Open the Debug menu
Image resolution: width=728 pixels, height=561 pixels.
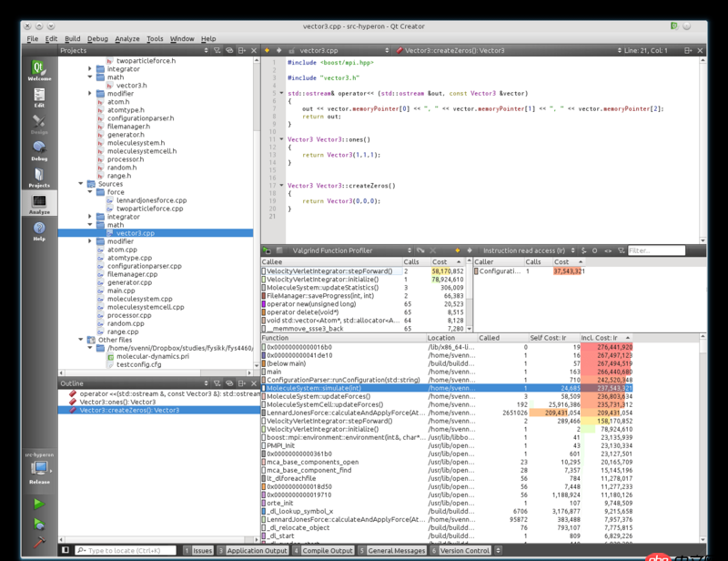(x=97, y=38)
